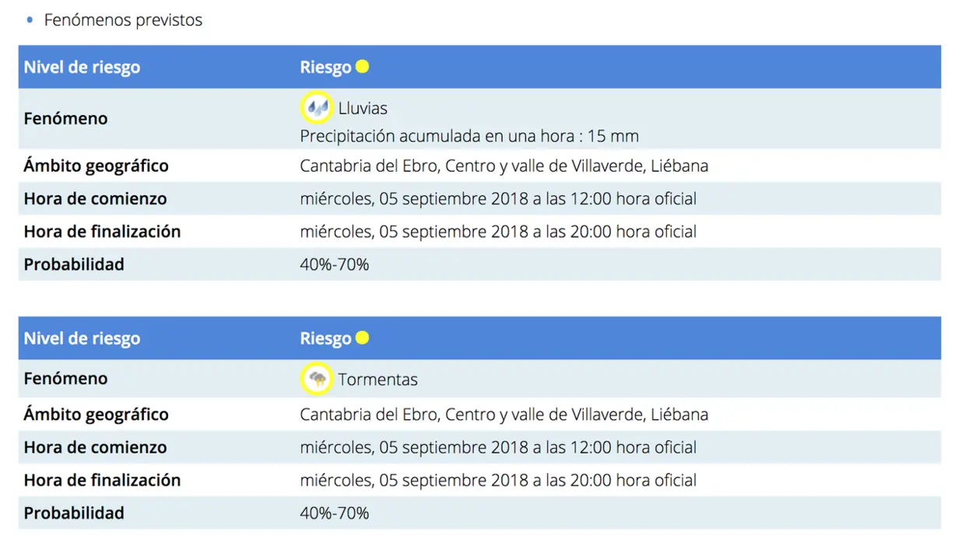Click Nivel de riesgo header of rain table
The width and height of the screenshot is (969, 560).
[82, 67]
